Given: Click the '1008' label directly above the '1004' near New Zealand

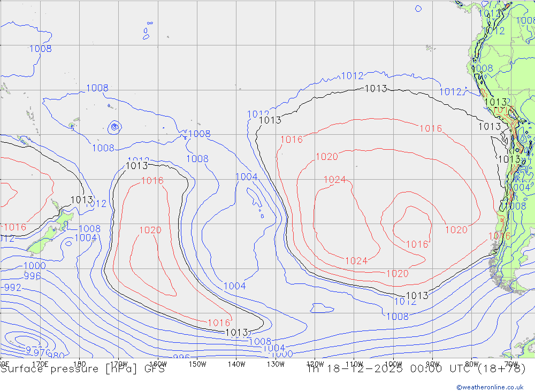Looking at the screenshot, I should pyautogui.click(x=89, y=228).
